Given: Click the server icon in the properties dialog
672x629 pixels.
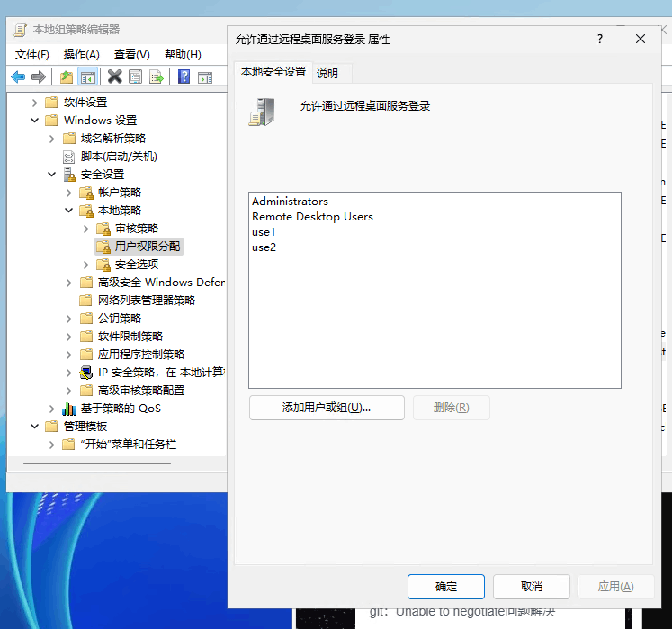Looking at the screenshot, I should pos(262,112).
